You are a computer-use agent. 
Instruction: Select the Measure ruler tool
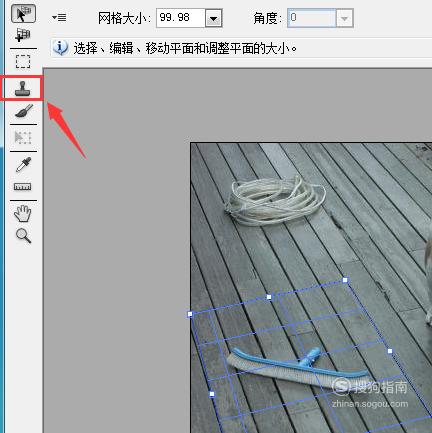point(23,187)
